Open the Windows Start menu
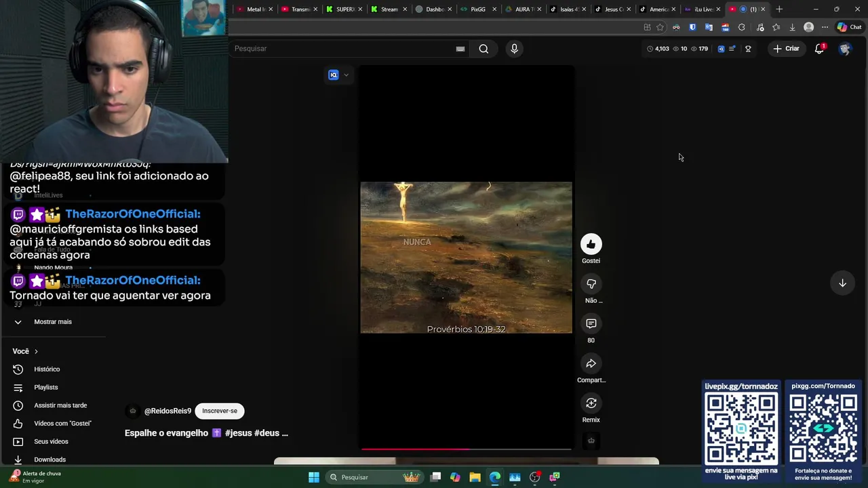The height and width of the screenshot is (488, 868). click(x=314, y=477)
